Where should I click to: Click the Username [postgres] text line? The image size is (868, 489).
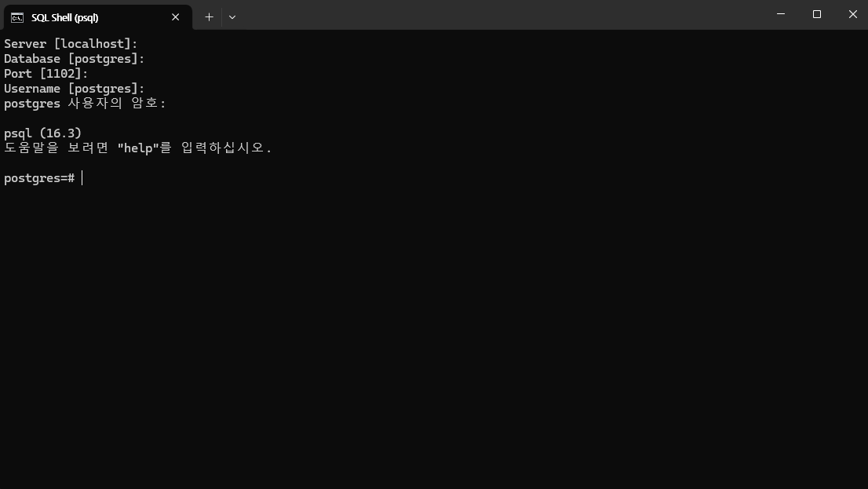pyautogui.click(x=75, y=89)
